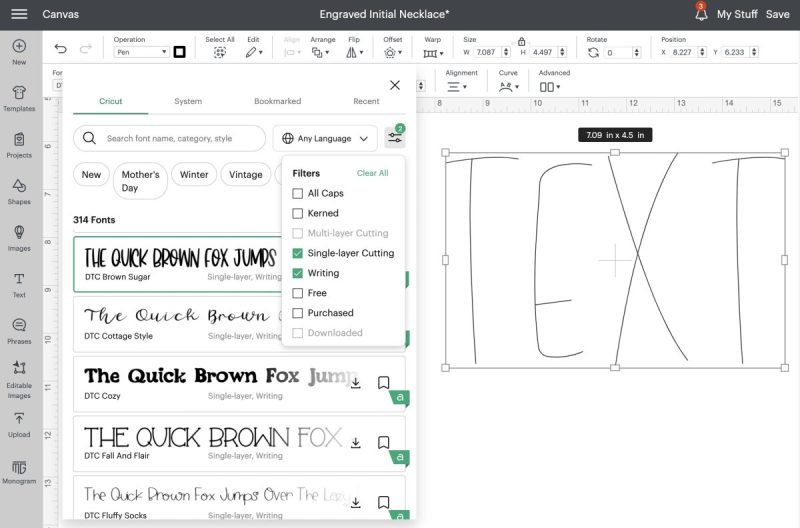The width and height of the screenshot is (800, 528).
Task: Click the Upload icon
Action: coord(19,419)
